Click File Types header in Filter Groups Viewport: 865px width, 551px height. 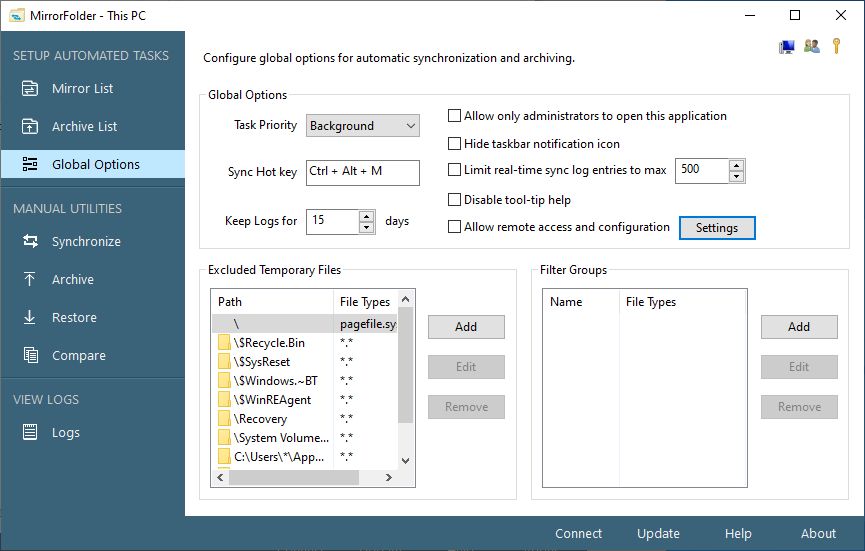pyautogui.click(x=682, y=302)
